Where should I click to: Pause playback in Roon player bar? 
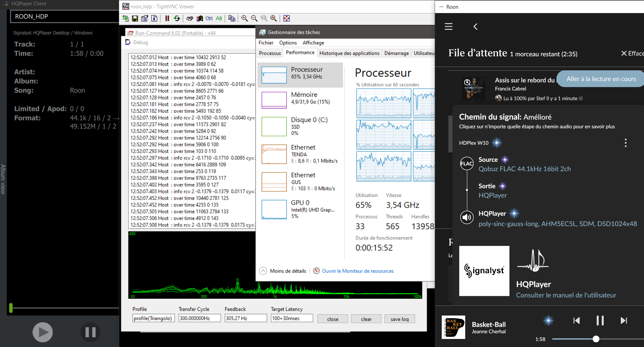click(600, 321)
